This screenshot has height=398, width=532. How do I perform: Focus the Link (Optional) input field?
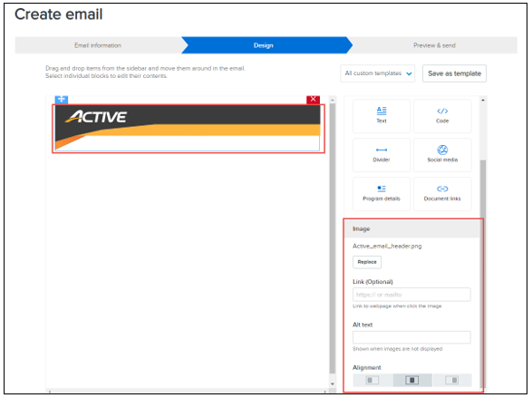[x=411, y=295]
